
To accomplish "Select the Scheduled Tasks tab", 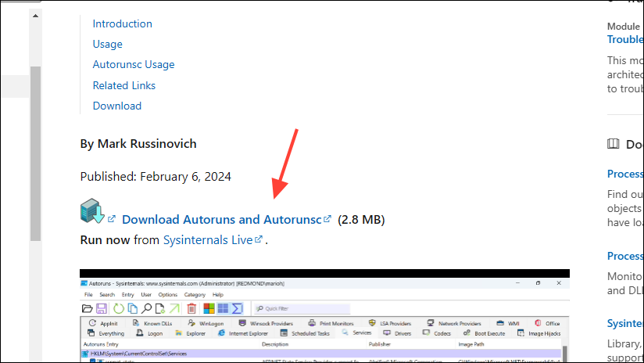I will [x=305, y=333].
